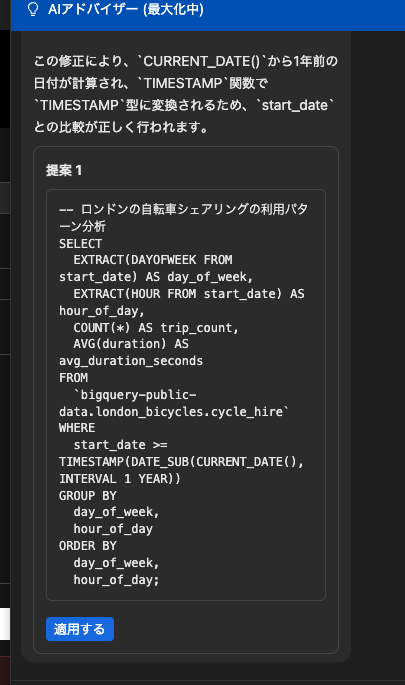The height and width of the screenshot is (685, 405).
Task: Click the 提案 1 heading
Action: click(64, 170)
